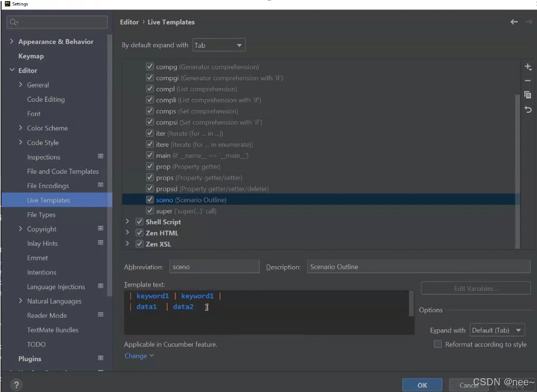The width and height of the screenshot is (537, 392).
Task: Uncheck the iter template checkbox
Action: coord(150,133)
